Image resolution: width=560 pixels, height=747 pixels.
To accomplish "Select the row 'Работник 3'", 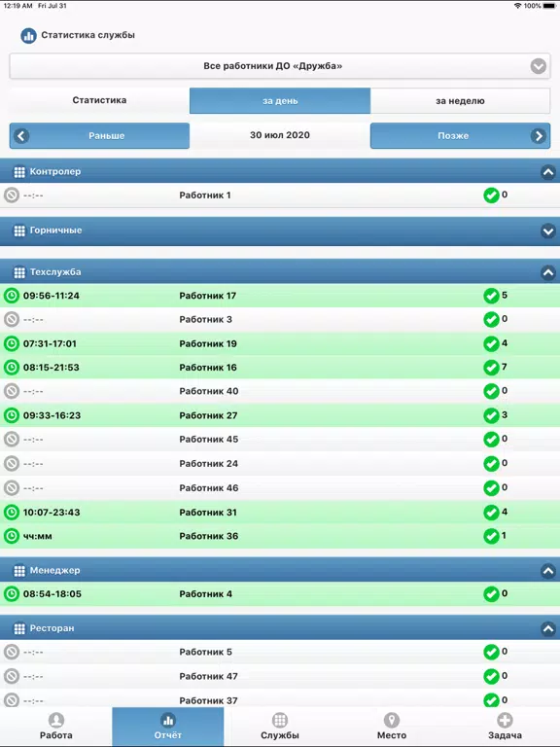I will (x=280, y=320).
